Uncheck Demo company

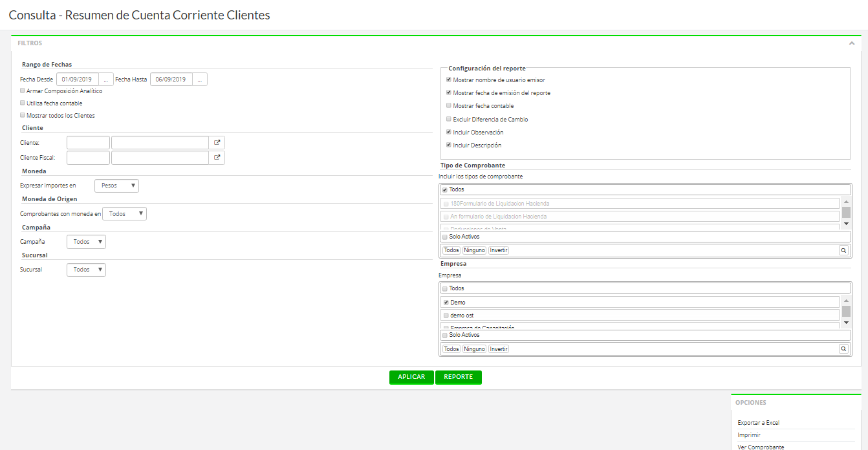pos(446,302)
